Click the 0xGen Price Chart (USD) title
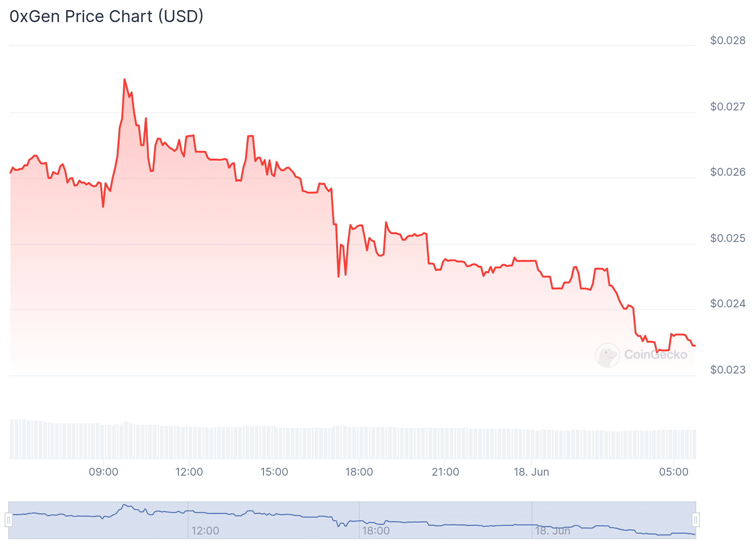756x552 pixels. [107, 17]
